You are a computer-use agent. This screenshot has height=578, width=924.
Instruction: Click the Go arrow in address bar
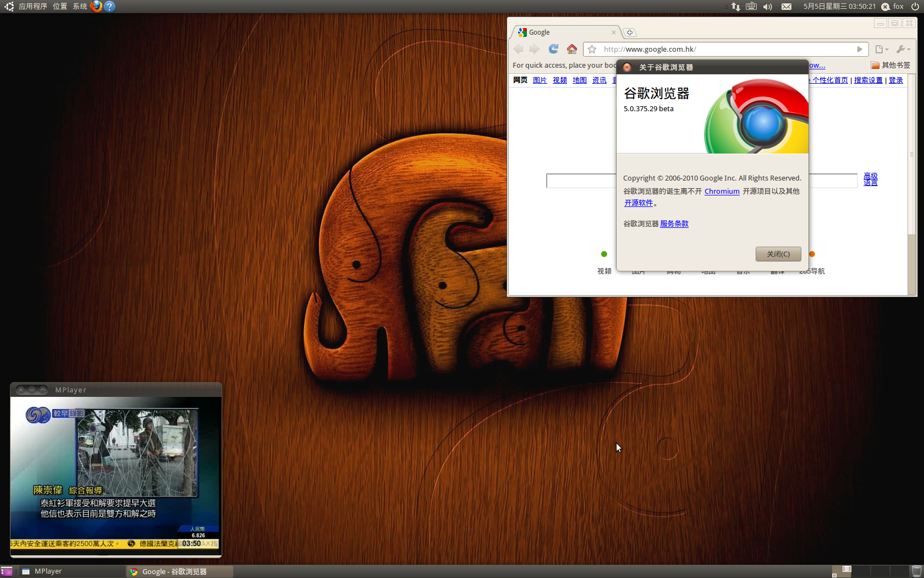point(860,50)
